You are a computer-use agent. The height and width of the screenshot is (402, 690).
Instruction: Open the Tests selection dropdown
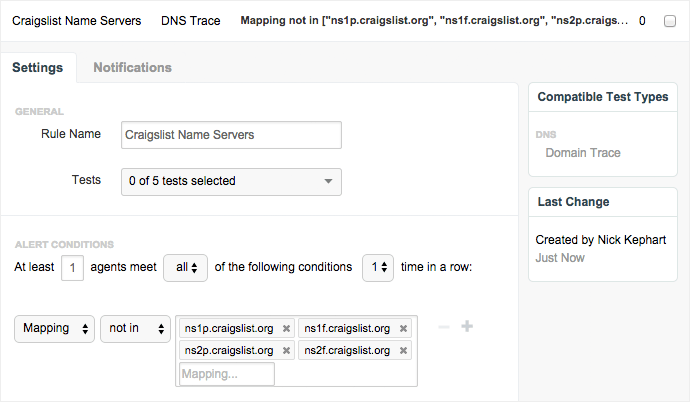(x=231, y=181)
